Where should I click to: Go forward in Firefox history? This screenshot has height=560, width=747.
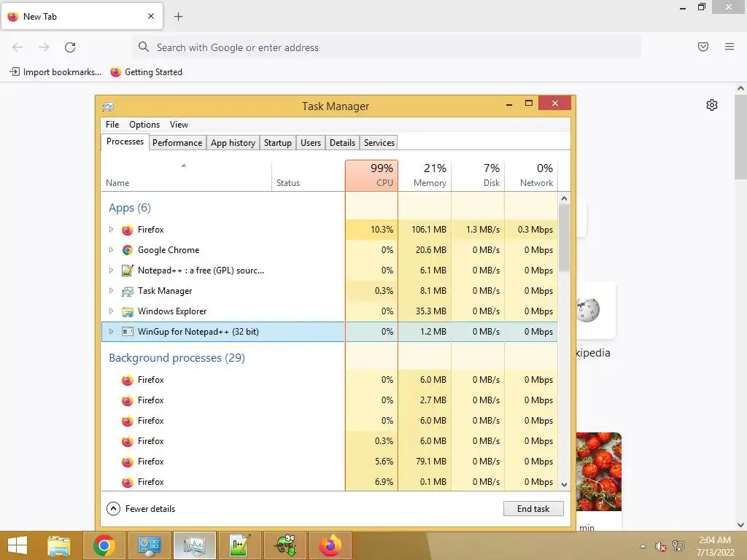pyautogui.click(x=44, y=47)
